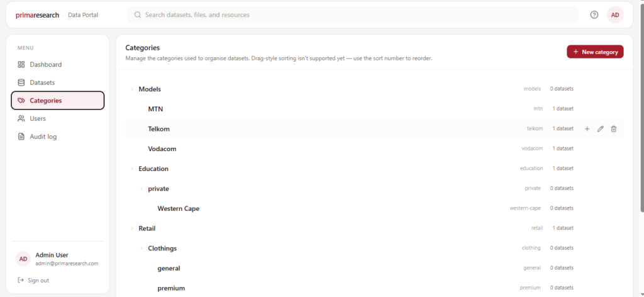Click the sign out arrow icon
The width and height of the screenshot is (644, 297).
[21, 280]
